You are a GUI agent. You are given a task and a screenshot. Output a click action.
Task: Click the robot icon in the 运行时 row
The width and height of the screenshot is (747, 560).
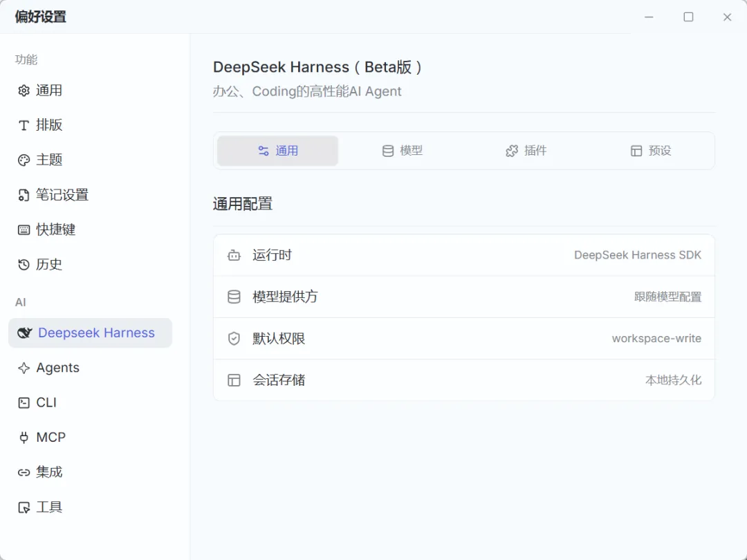[x=234, y=255]
